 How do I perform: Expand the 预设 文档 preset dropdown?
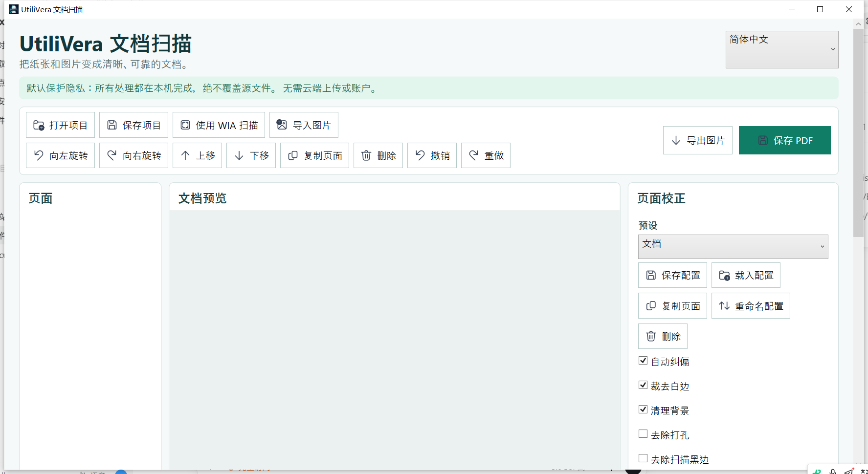pos(733,247)
